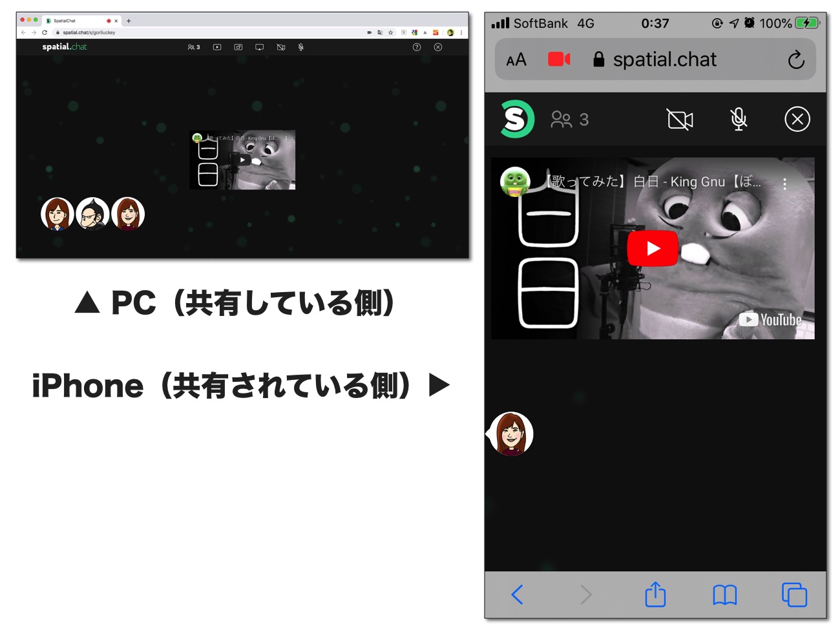Tap Safari share icon
Image resolution: width=840 pixels, height=630 pixels.
pos(655,594)
